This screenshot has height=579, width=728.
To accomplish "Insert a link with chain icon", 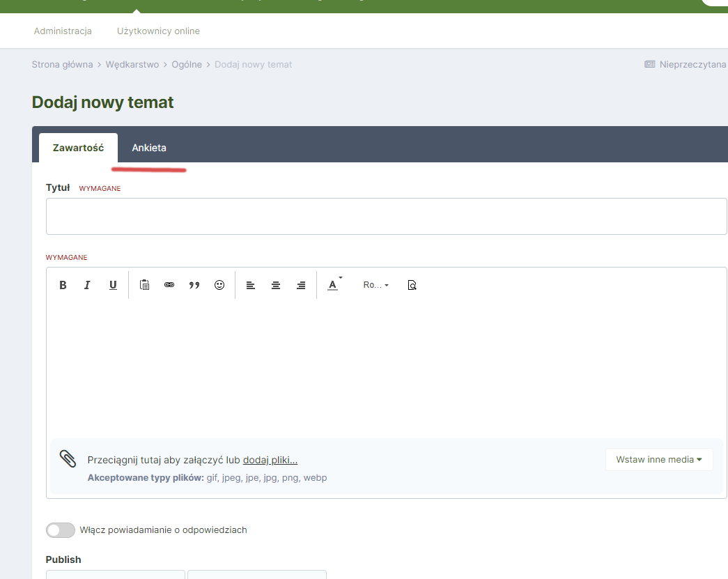I will point(169,285).
